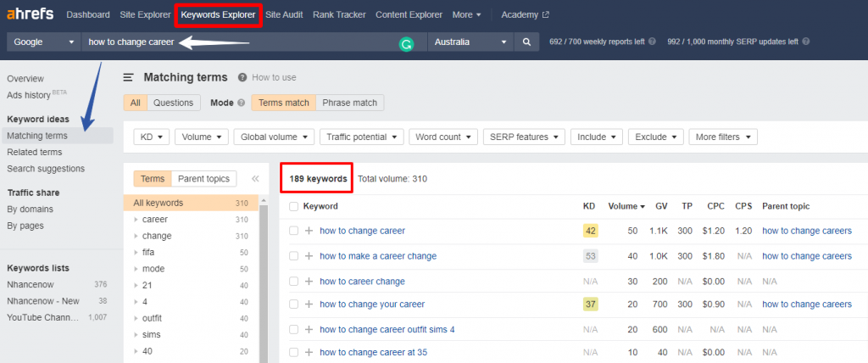The width and height of the screenshot is (868, 363).
Task: Toggle the select-all checkbox in Keyword header
Action: click(x=293, y=206)
